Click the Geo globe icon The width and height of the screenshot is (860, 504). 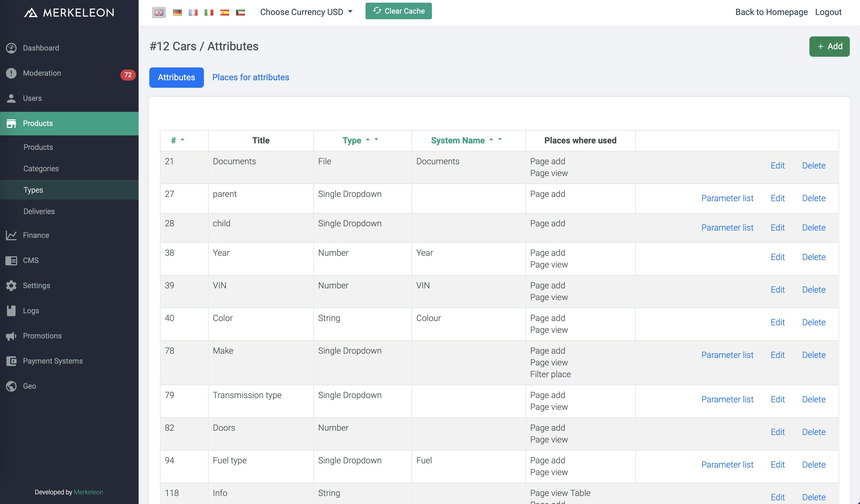(11, 386)
